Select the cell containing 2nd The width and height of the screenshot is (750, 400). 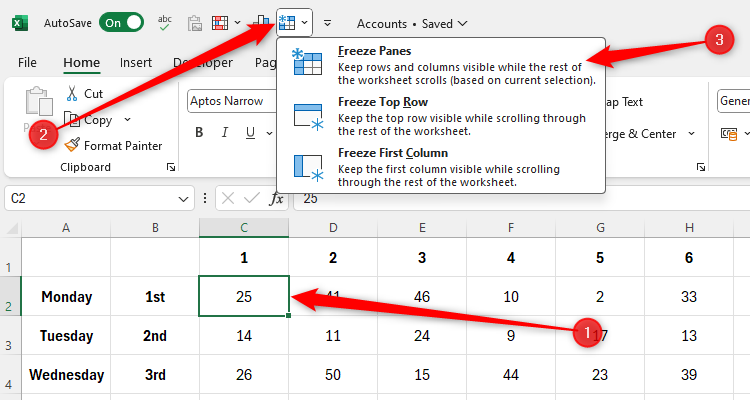coord(155,336)
